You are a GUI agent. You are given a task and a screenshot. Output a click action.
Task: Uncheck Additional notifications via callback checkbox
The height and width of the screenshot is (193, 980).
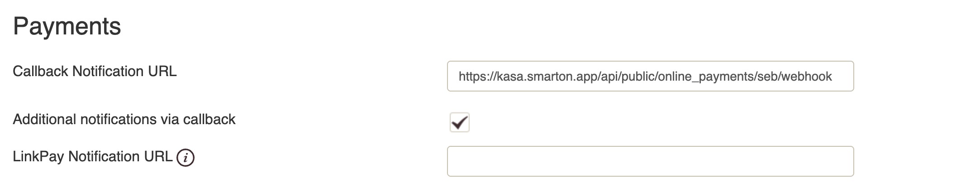(459, 122)
